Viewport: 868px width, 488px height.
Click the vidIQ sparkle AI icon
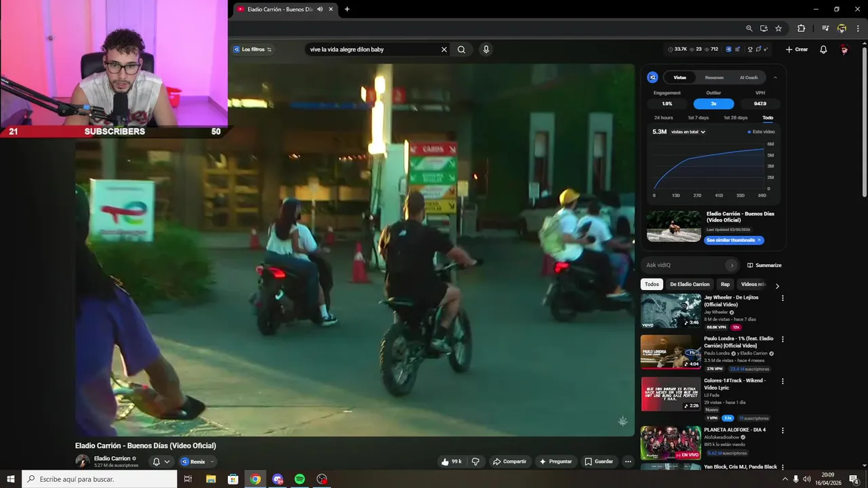point(767,49)
